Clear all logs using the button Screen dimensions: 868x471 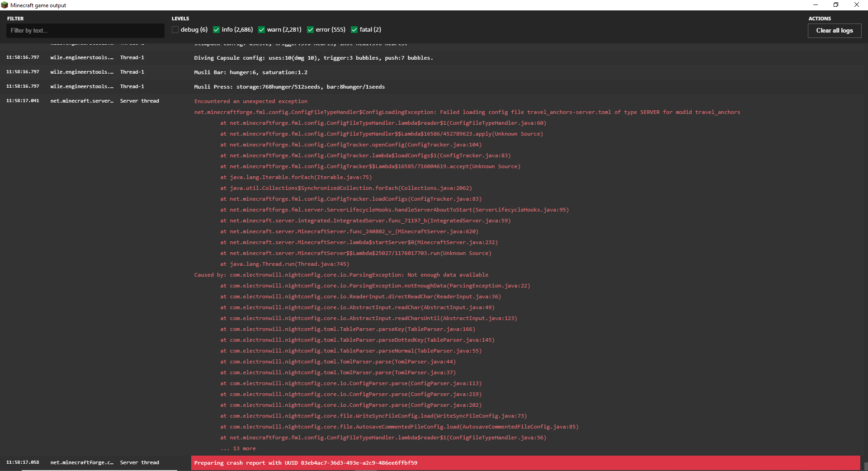click(834, 30)
